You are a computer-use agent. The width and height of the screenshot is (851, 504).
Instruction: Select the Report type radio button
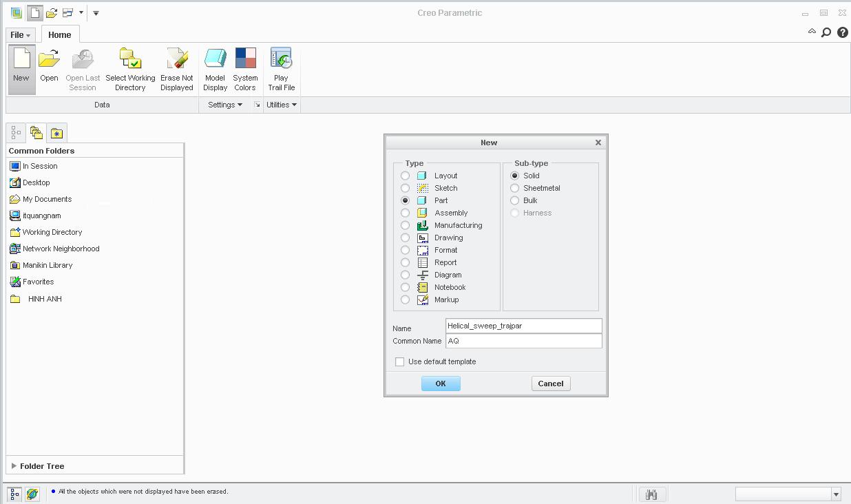406,262
